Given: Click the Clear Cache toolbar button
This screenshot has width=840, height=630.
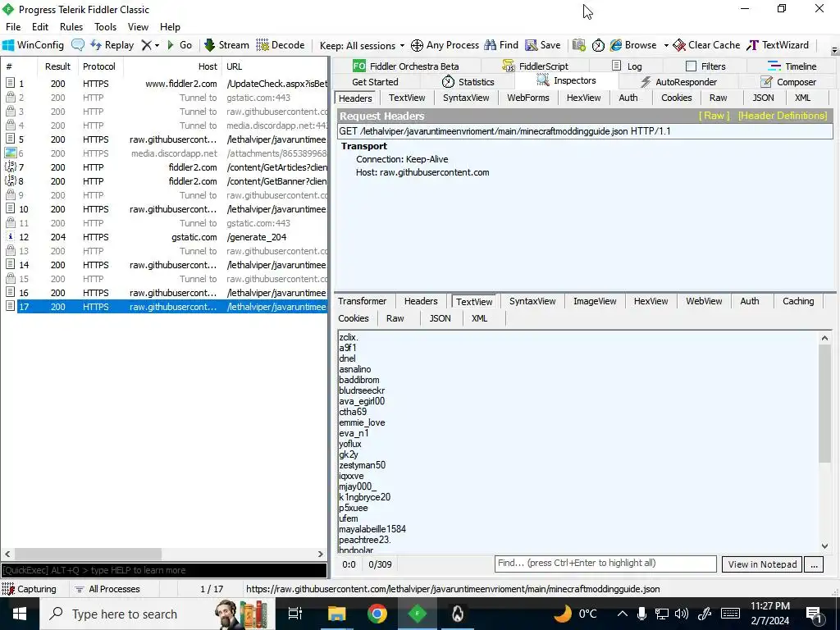Looking at the screenshot, I should 706,45.
